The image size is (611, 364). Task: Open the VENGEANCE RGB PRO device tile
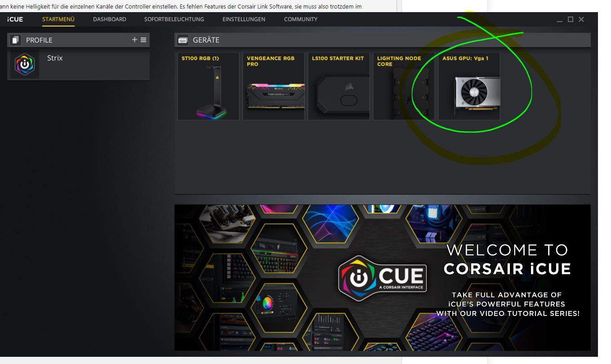point(273,87)
